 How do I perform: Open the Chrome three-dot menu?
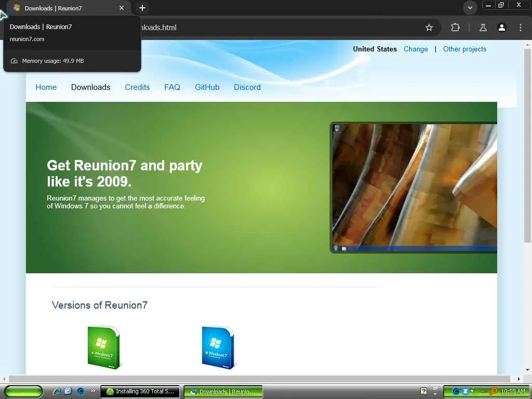521,28
